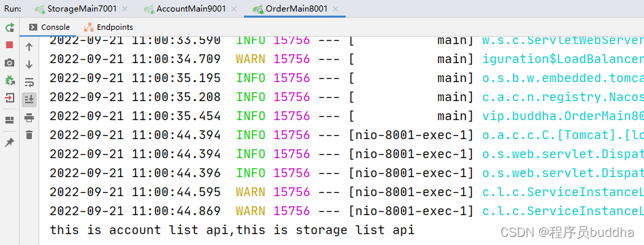This screenshot has height=245, width=644.
Task: Click the log timestamp 11:00:44.869
Action: 135,211
